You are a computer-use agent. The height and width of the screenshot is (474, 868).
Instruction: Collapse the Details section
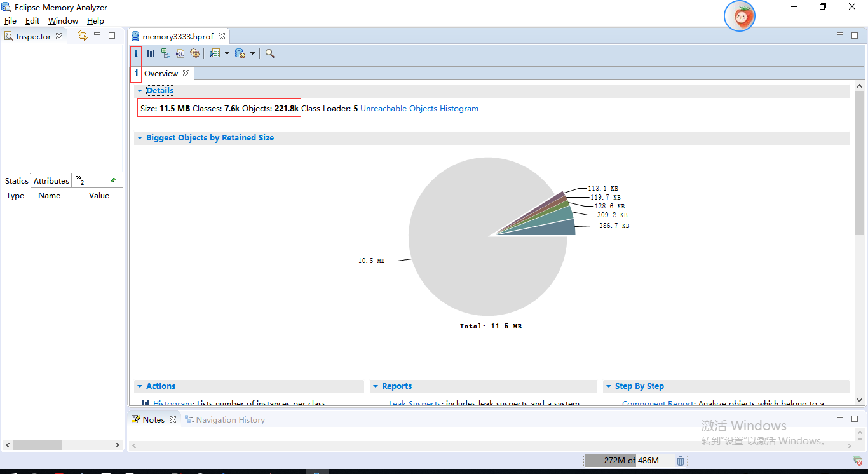[139, 90]
